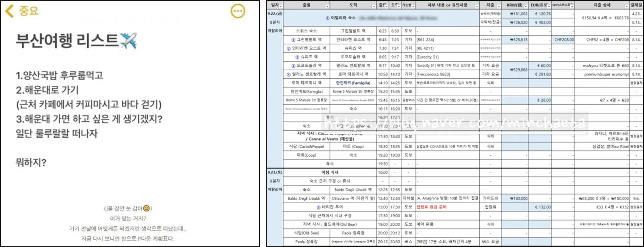Select the € 60.00 cell
This screenshot has height=247, width=644.
pyautogui.click(x=540, y=66)
